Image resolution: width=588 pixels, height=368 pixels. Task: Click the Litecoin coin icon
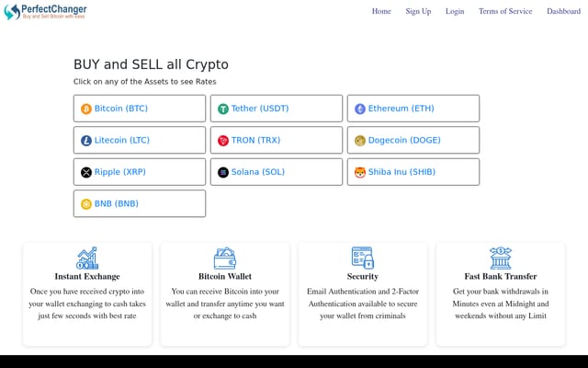[86, 141]
